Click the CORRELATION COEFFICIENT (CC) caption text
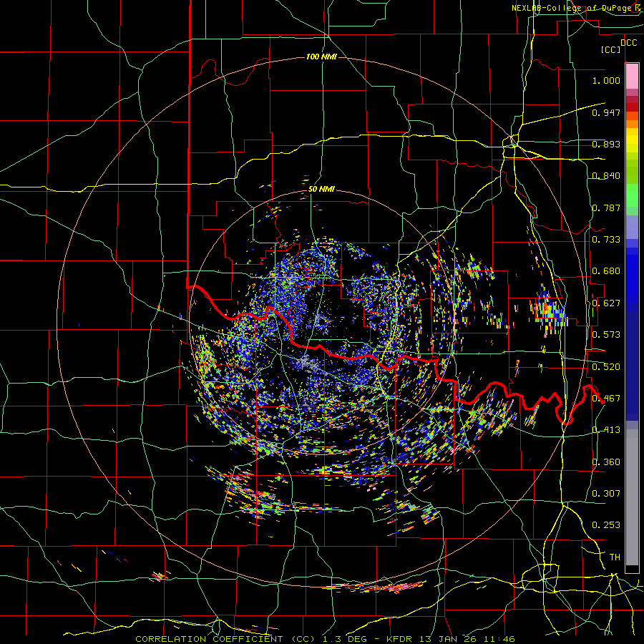644x644 pixels. coord(225,639)
